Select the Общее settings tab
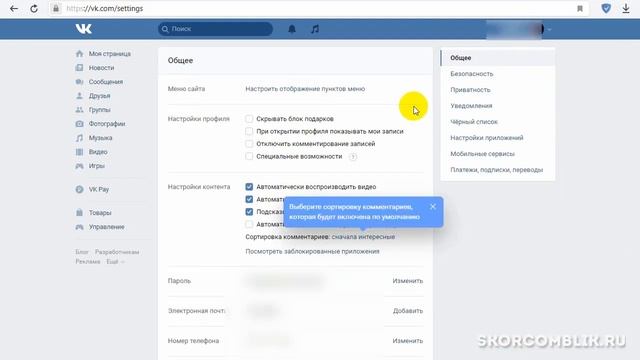This screenshot has width=640, height=360. (498, 58)
